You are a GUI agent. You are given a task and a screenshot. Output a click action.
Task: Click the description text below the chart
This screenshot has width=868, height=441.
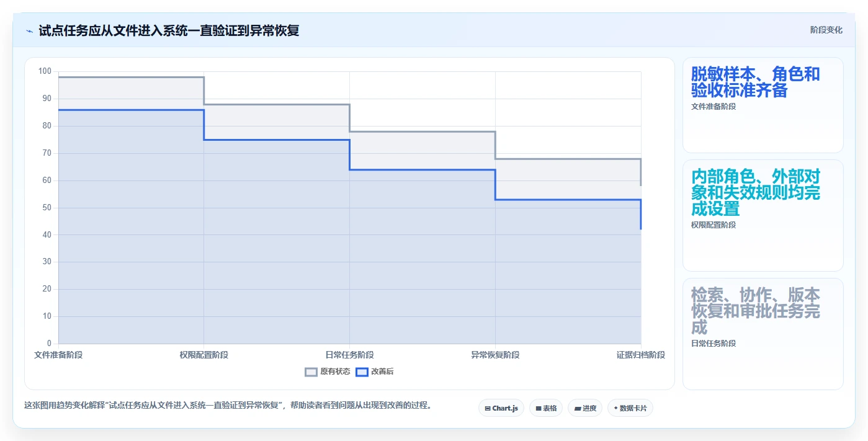(x=228, y=405)
